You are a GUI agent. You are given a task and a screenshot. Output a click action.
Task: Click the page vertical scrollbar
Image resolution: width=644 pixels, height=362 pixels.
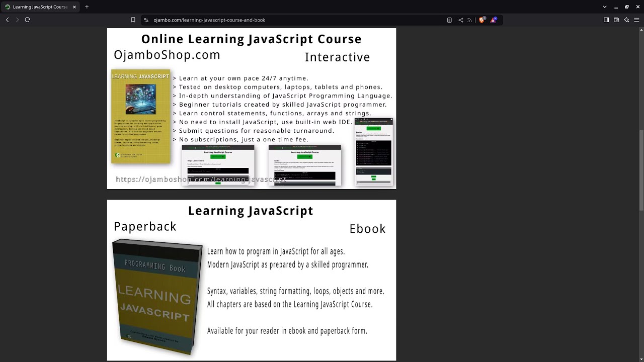coord(641,171)
